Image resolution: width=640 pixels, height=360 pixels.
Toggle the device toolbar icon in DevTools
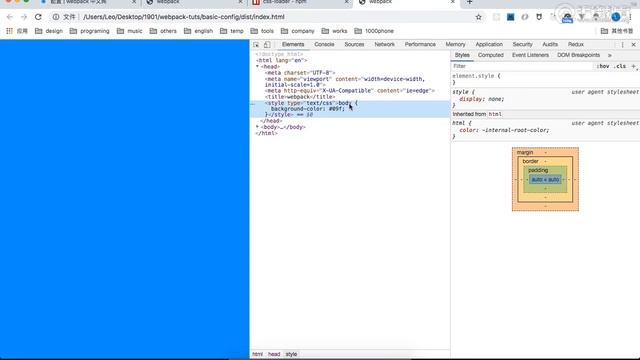267,44
